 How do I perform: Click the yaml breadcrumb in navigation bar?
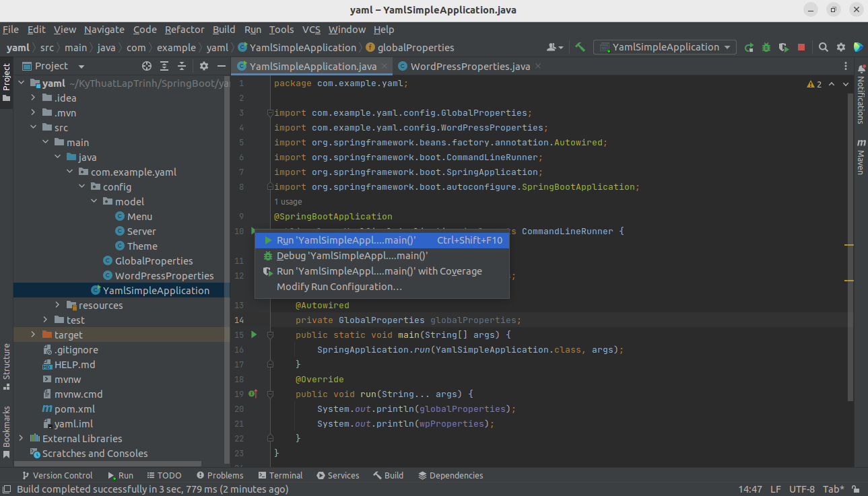pos(18,47)
